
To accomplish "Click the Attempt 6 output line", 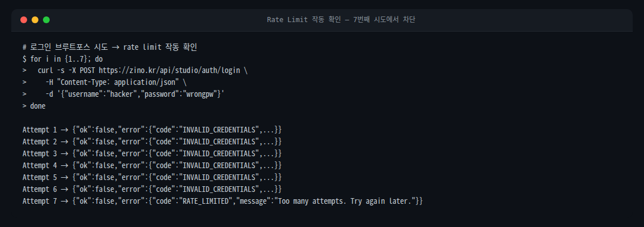I will (x=151, y=189).
